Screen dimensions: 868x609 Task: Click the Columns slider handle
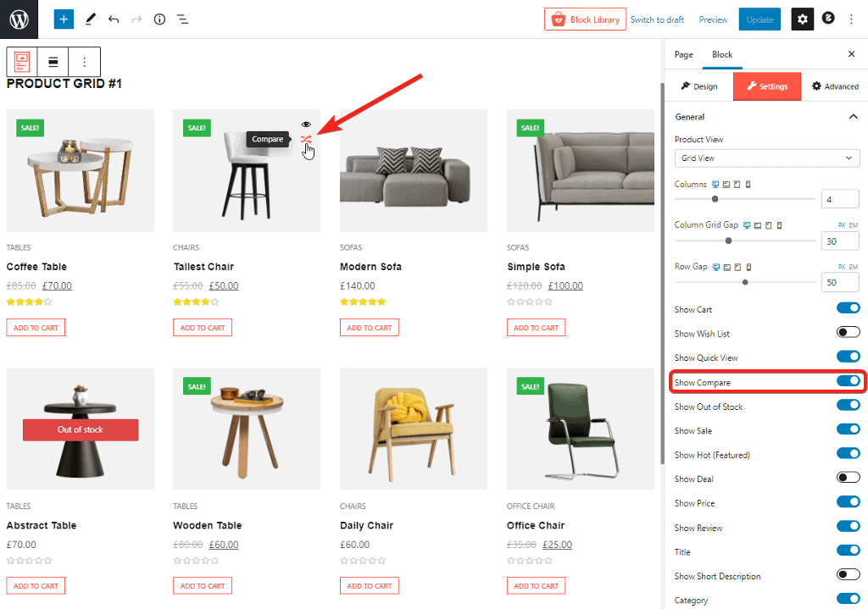[x=715, y=199]
